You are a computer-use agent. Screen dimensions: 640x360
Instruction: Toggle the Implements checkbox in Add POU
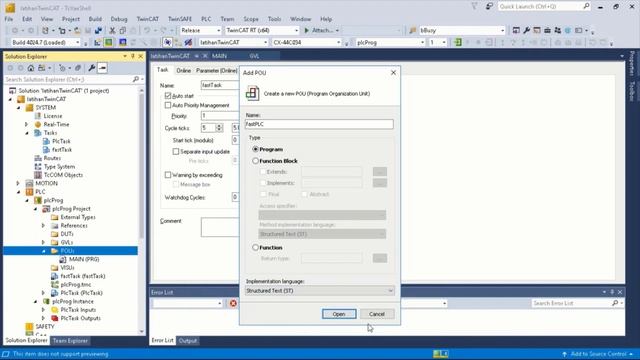pos(263,183)
